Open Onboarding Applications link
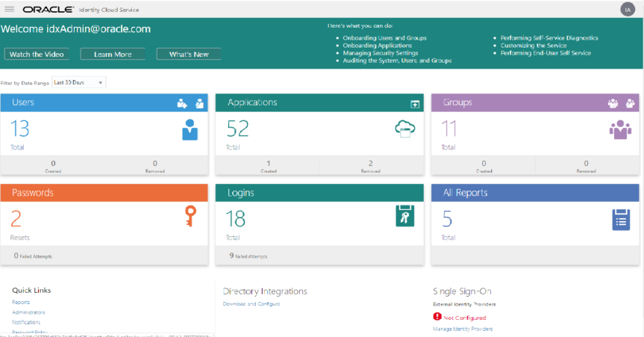The height and width of the screenshot is (337, 644). pos(377,46)
